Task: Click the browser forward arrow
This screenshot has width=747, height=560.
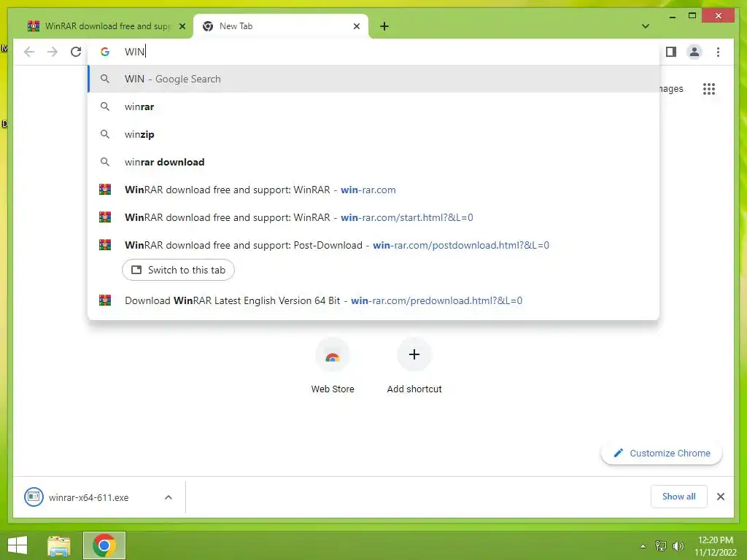Action: 53,52
